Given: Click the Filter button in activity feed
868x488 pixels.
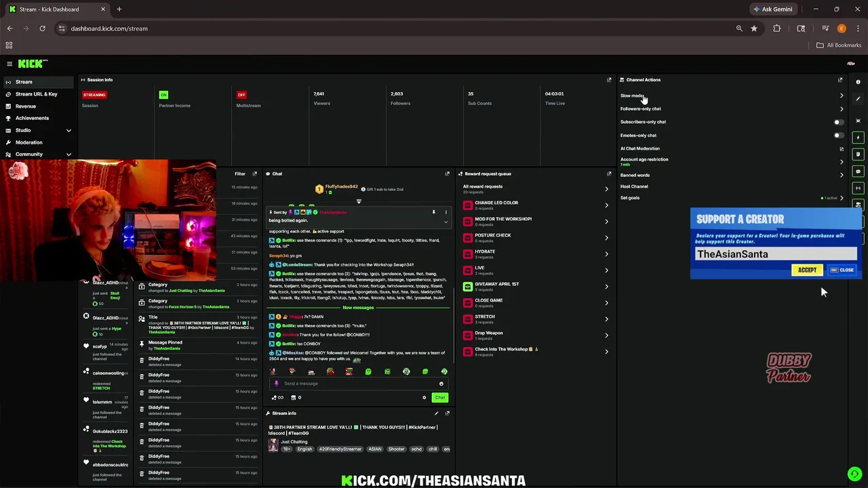Looking at the screenshot, I should [239, 174].
